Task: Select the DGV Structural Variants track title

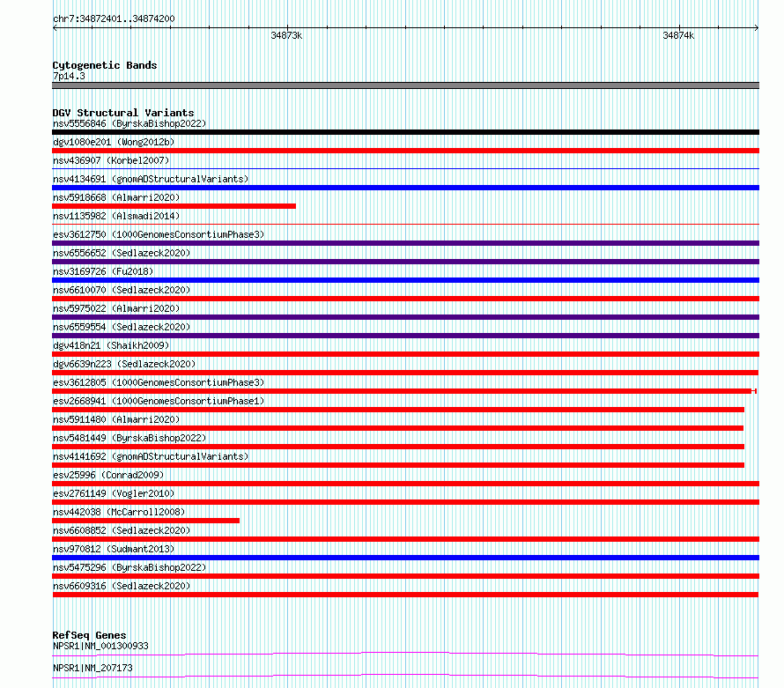Action: pyautogui.click(x=123, y=113)
